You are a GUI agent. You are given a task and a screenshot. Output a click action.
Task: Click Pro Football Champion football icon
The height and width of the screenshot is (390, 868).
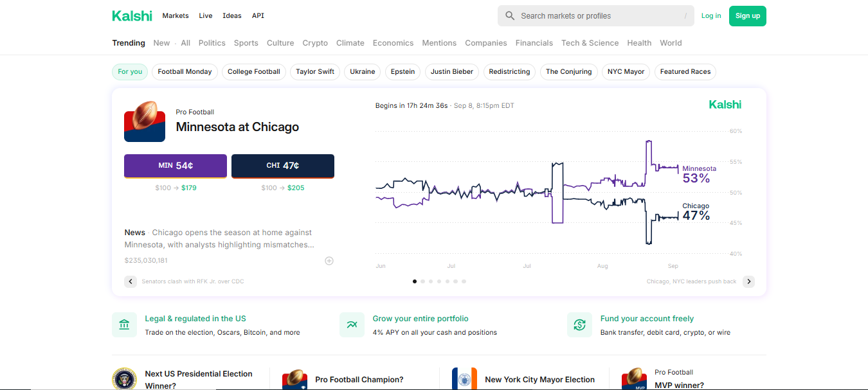[294, 379]
